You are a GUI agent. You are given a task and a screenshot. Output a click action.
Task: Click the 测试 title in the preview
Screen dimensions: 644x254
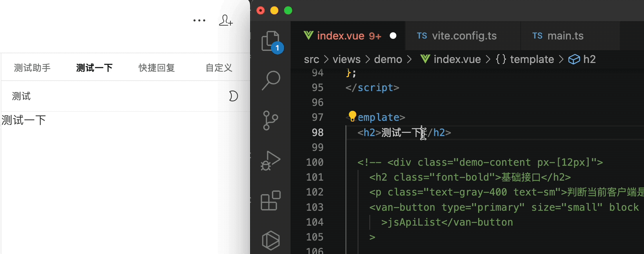tap(21, 96)
